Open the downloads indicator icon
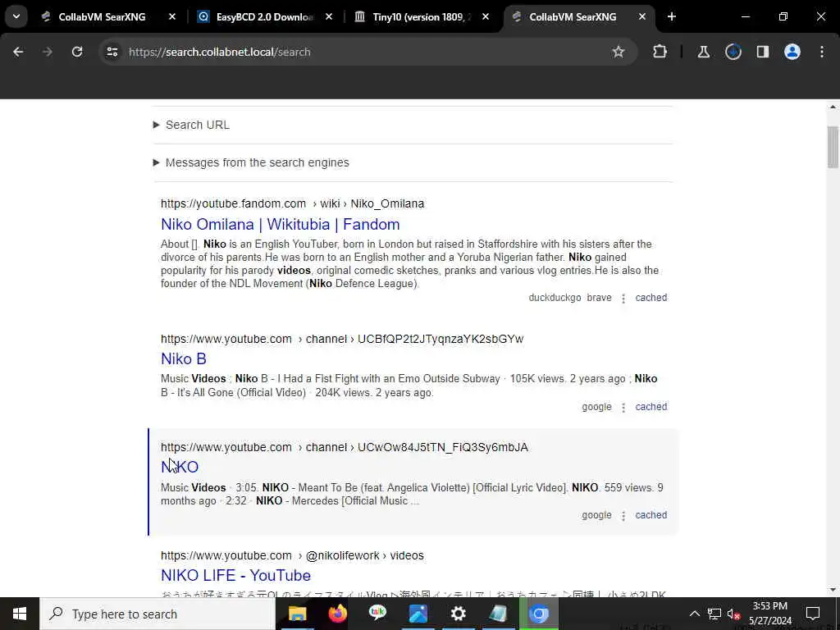 point(733,52)
